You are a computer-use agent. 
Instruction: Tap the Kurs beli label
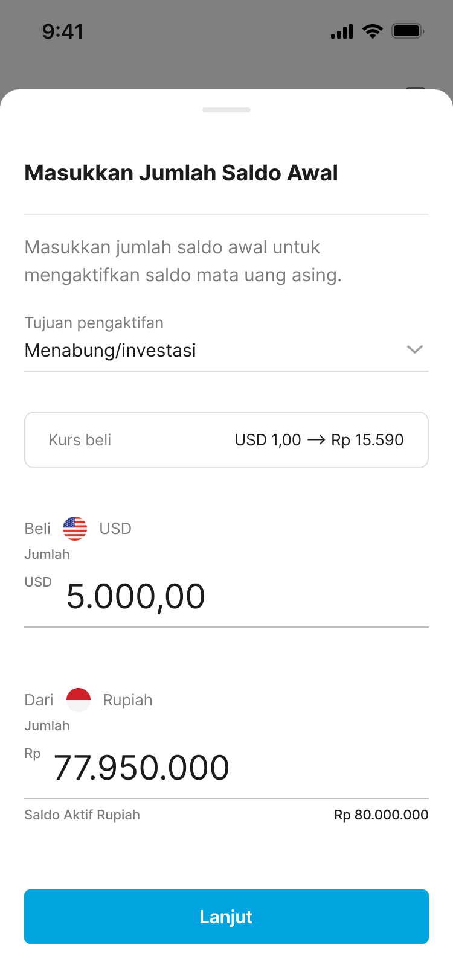tap(80, 440)
